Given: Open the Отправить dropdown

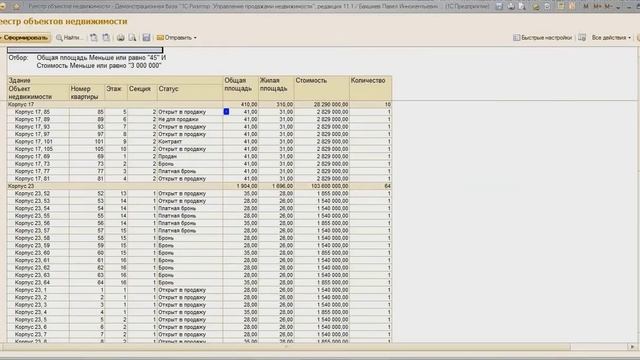Looking at the screenshot, I should tap(177, 38).
